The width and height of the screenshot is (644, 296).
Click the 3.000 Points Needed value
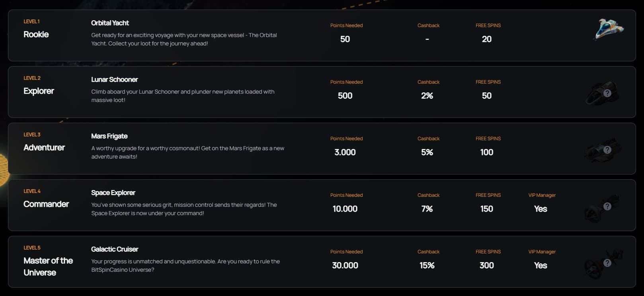tap(345, 152)
